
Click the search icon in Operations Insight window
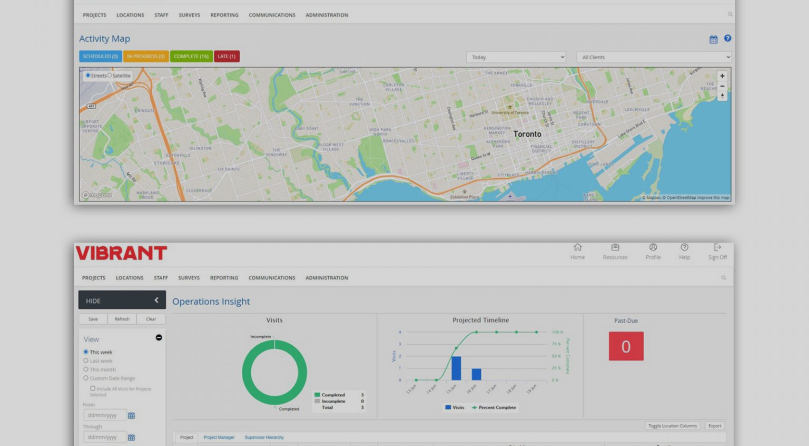pyautogui.click(x=723, y=278)
